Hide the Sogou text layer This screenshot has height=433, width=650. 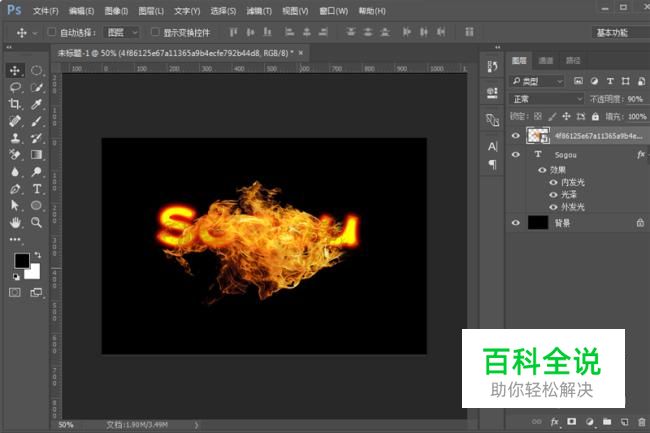[515, 155]
